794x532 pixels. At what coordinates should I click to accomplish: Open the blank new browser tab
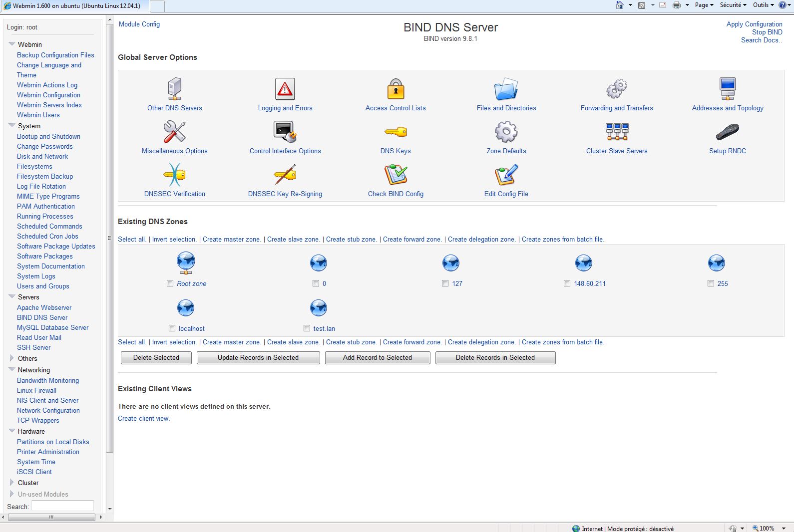coord(157,6)
